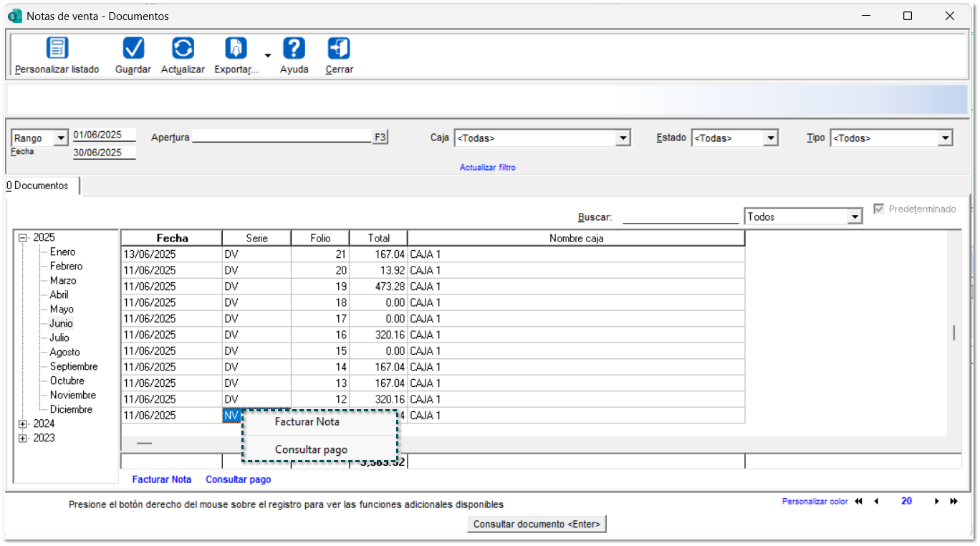980x546 pixels.
Task: Click the Personalizar listado toolbar icon
Action: point(57,48)
